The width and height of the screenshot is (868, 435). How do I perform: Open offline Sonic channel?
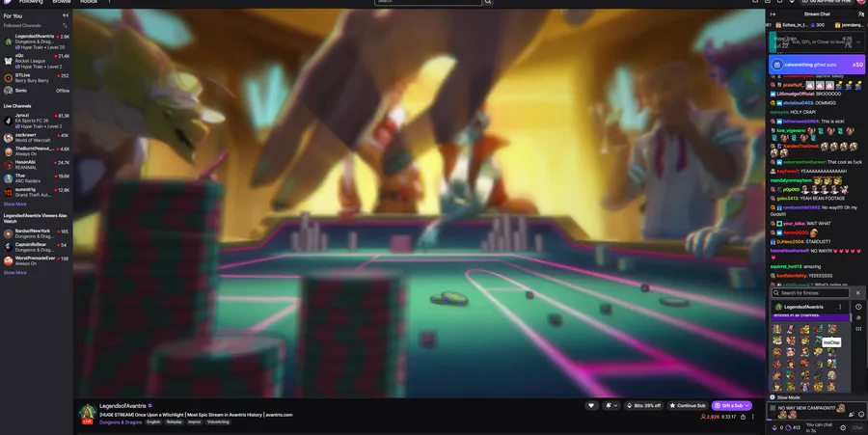point(36,91)
